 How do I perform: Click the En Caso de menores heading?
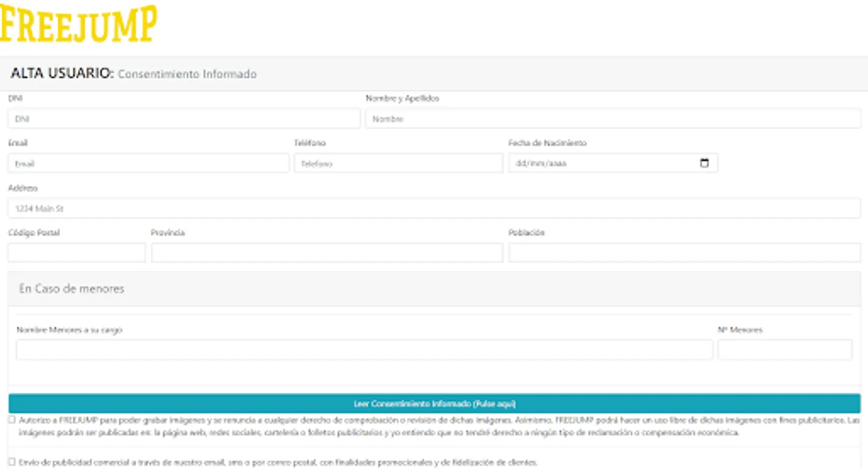click(72, 289)
